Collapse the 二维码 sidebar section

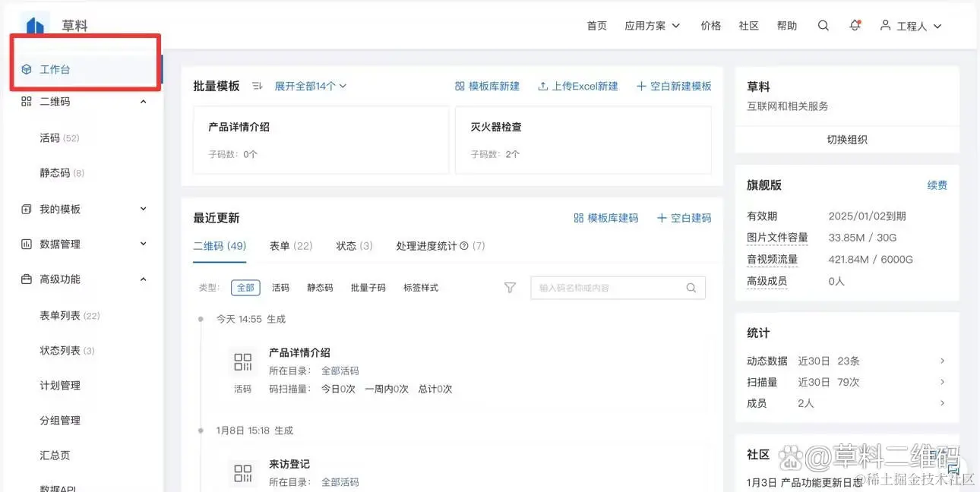tap(144, 101)
